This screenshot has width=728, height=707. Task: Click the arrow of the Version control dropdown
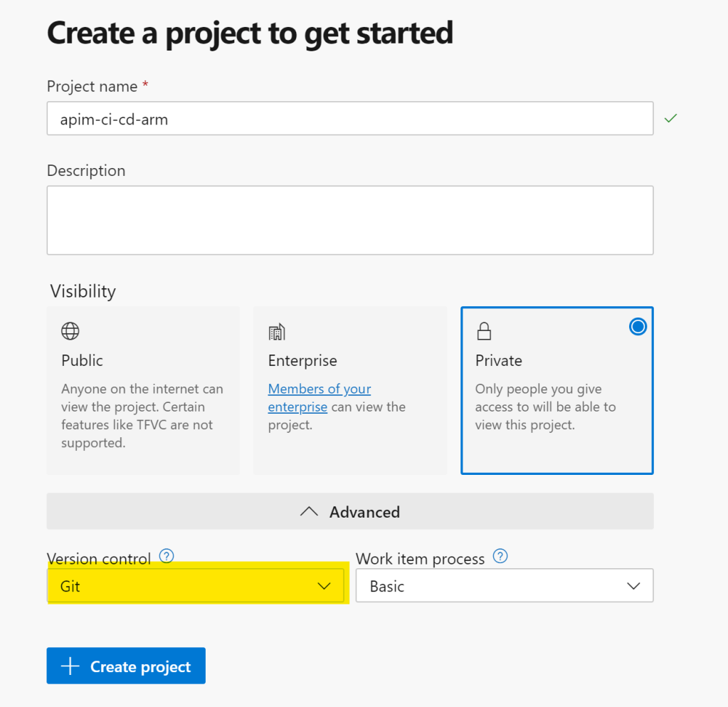[324, 586]
